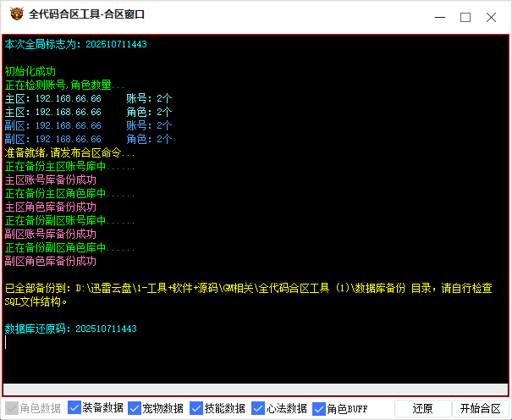Click the 数据库还原码 line in the console
This screenshot has height=420, width=512.
coord(71,328)
